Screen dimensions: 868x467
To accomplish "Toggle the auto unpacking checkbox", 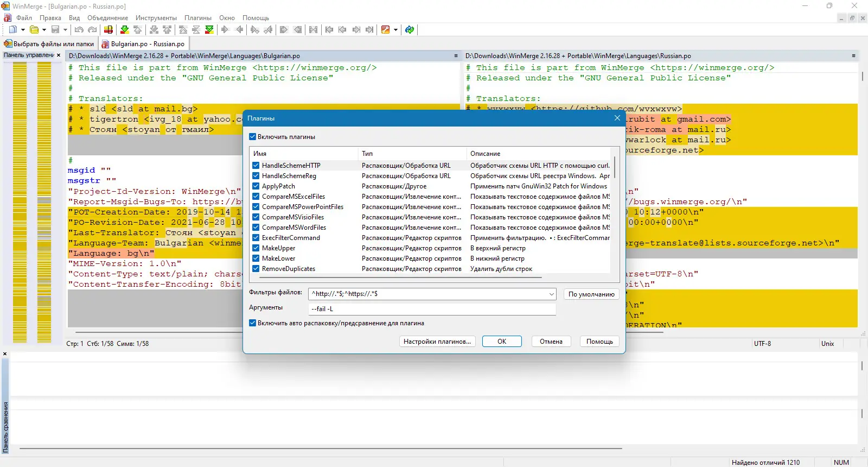I will click(252, 323).
